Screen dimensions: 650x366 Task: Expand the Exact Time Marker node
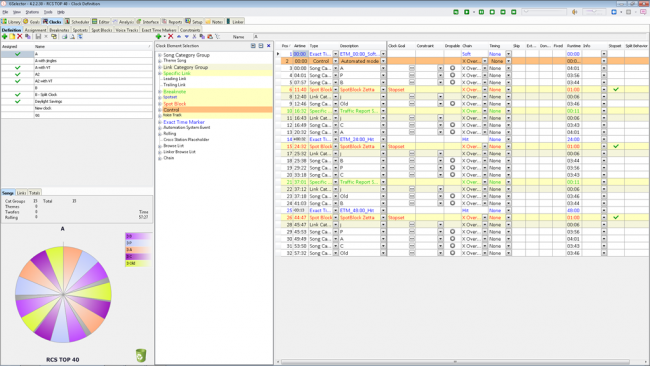coord(160,122)
